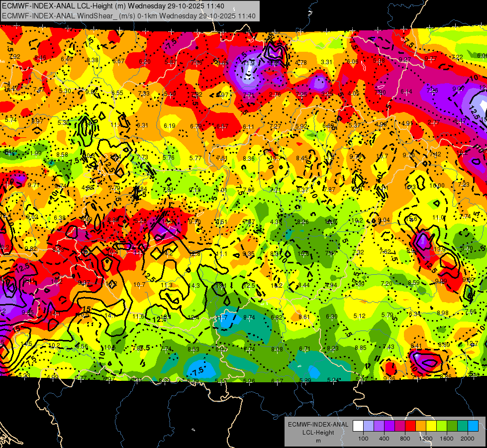The height and width of the screenshot is (448, 487).
Task: Click the wind shear value 9.35
Action: (248, 254)
